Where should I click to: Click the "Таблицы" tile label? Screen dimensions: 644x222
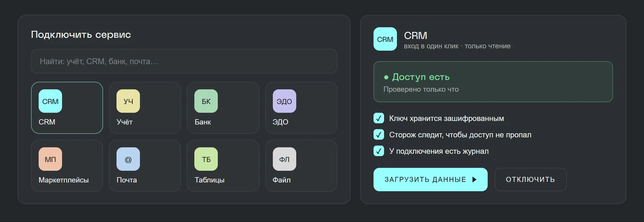tap(210, 180)
